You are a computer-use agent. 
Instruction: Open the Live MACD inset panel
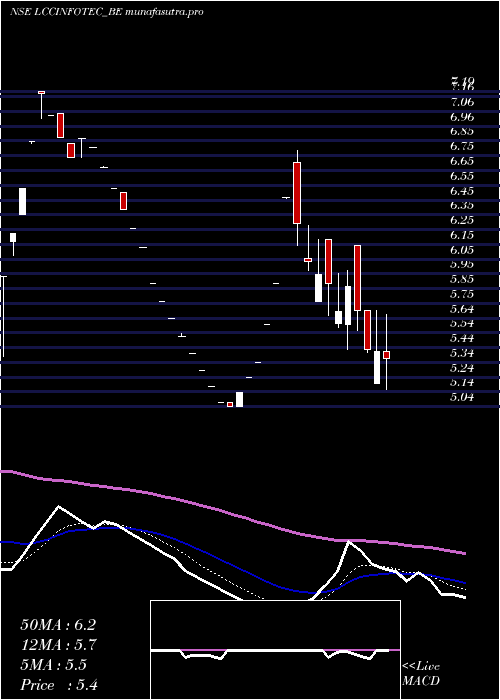275,650
